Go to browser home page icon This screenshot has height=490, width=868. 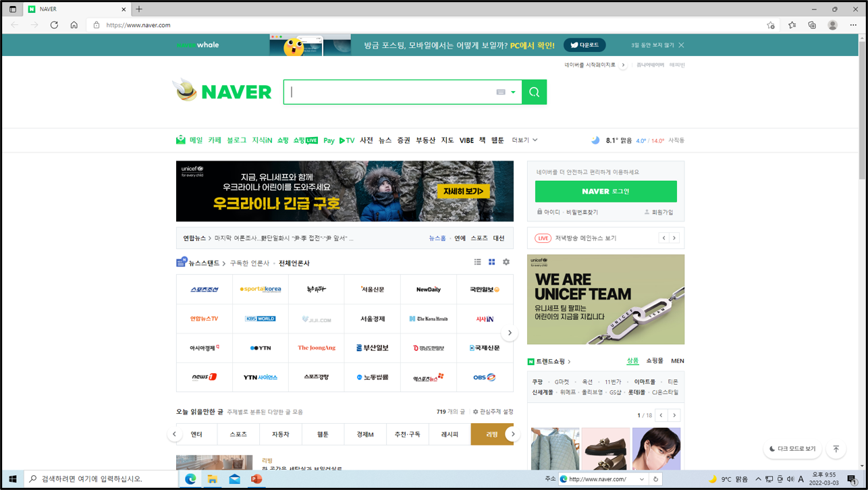click(x=74, y=25)
